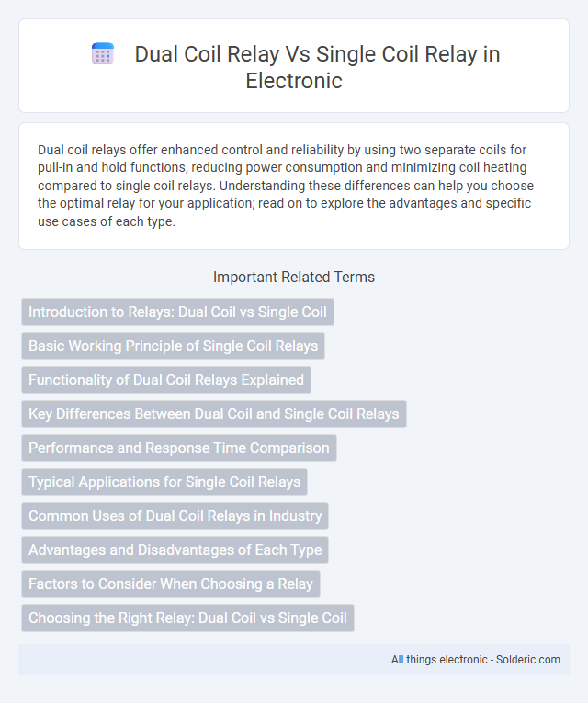Click the 'pull-in and hold functions' text line
Image resolution: width=588 pixels, height=703 pixels.
coord(282,167)
